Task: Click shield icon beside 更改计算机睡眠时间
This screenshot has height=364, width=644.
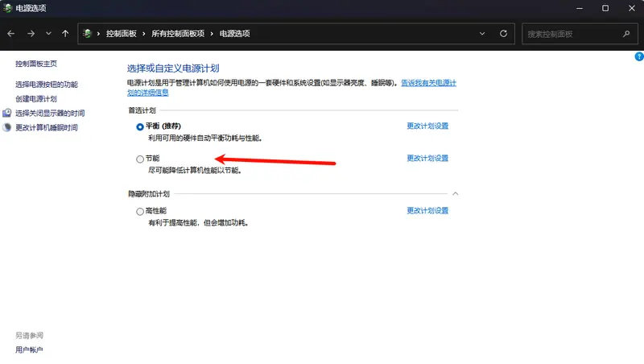Action: point(8,127)
